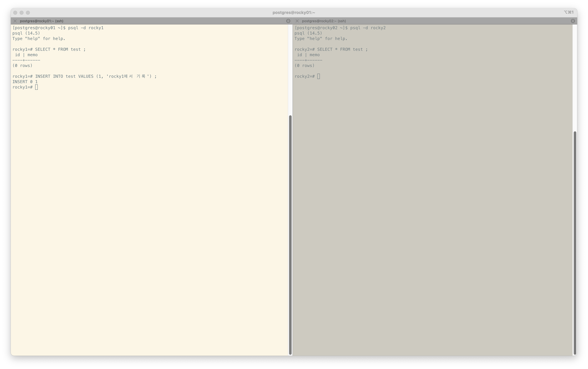Focus the cursor at the rocky2=# prompt
Screen dimensions: 588x369
click(x=319, y=76)
